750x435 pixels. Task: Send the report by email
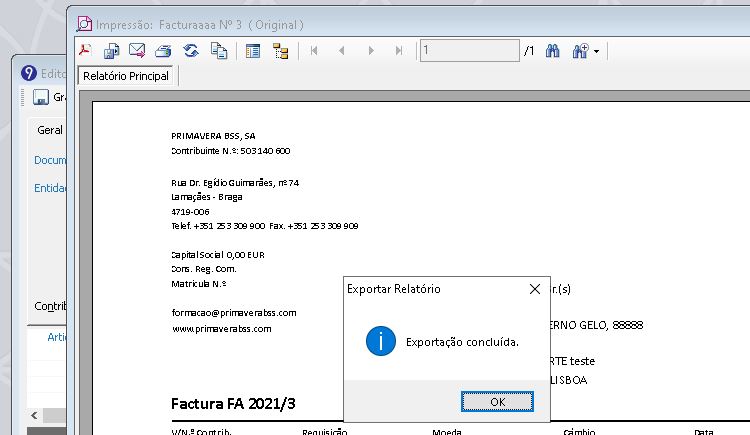(137, 50)
